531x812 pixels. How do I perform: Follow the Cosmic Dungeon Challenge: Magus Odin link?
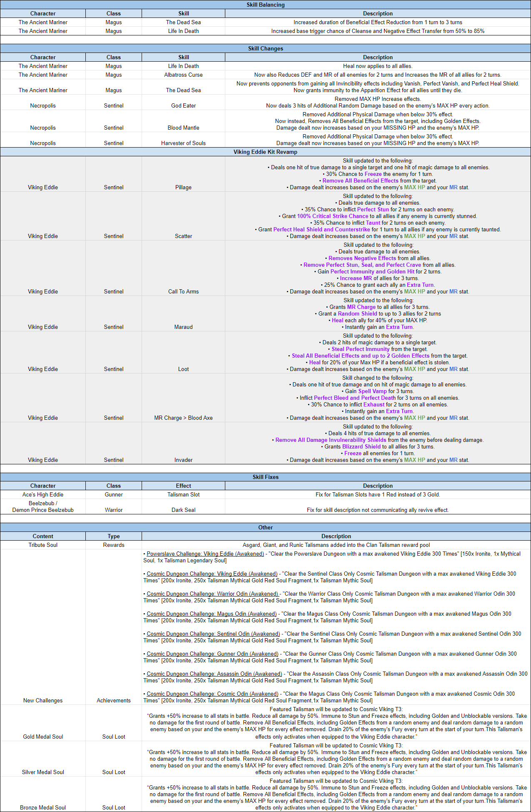pyautogui.click(x=212, y=614)
